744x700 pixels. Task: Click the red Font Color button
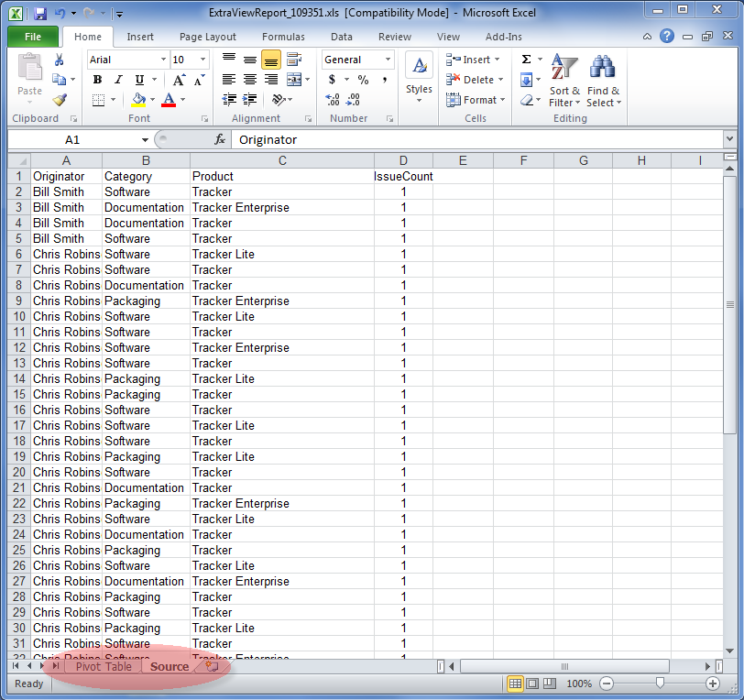coord(169,100)
